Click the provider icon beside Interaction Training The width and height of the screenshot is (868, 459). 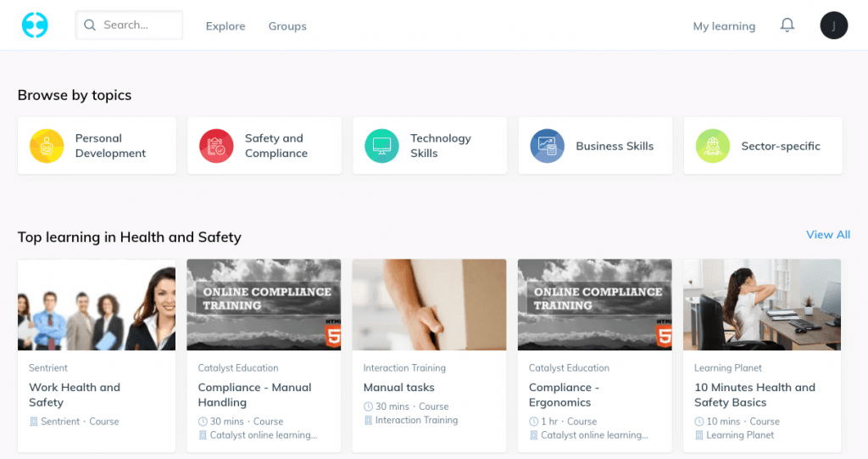[368, 420]
